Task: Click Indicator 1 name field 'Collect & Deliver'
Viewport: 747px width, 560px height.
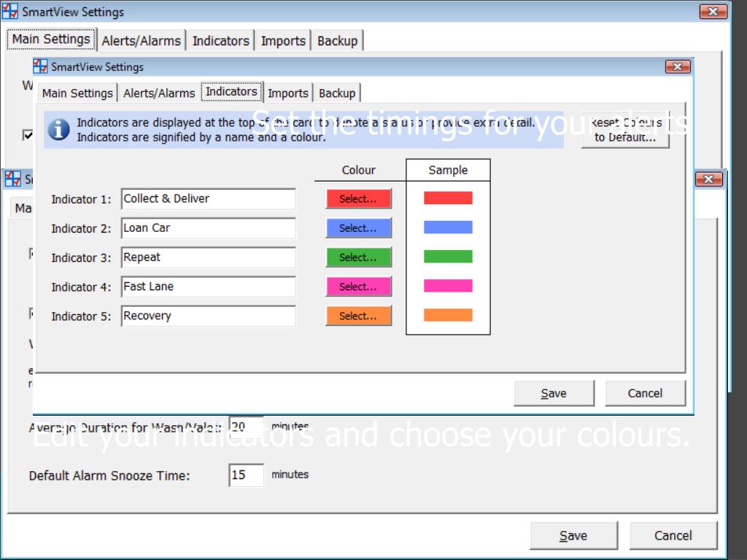Action: coord(208,198)
